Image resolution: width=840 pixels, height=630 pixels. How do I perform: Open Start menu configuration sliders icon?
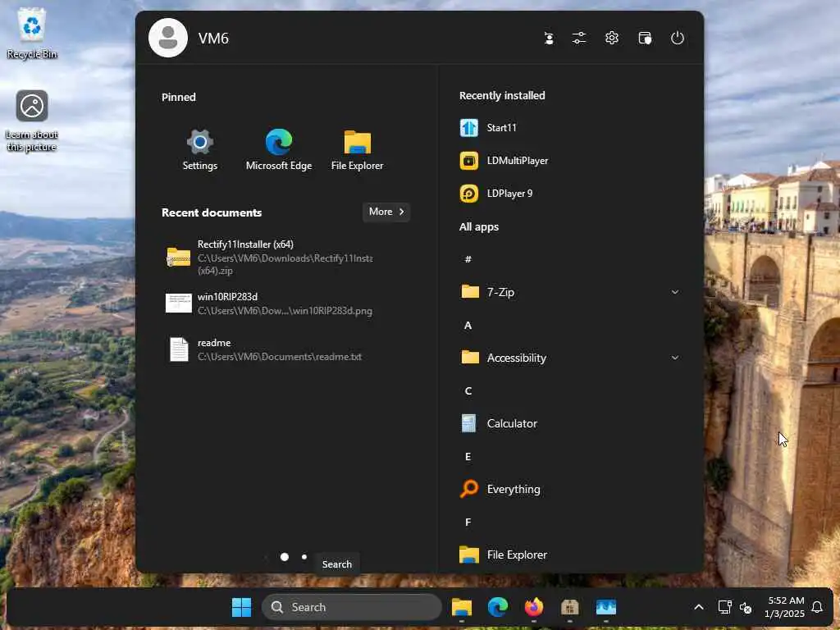[x=579, y=38]
